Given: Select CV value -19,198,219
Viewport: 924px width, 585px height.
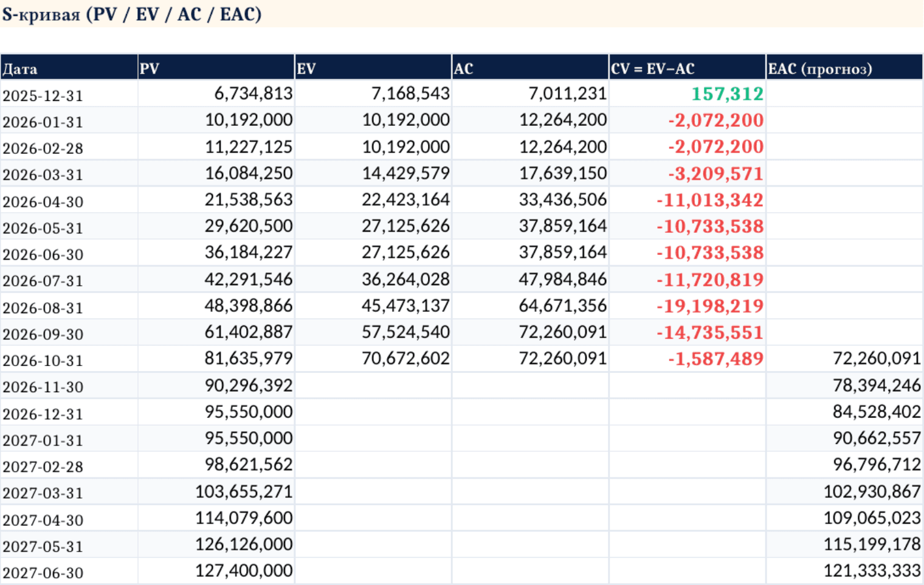Looking at the screenshot, I should [x=710, y=306].
